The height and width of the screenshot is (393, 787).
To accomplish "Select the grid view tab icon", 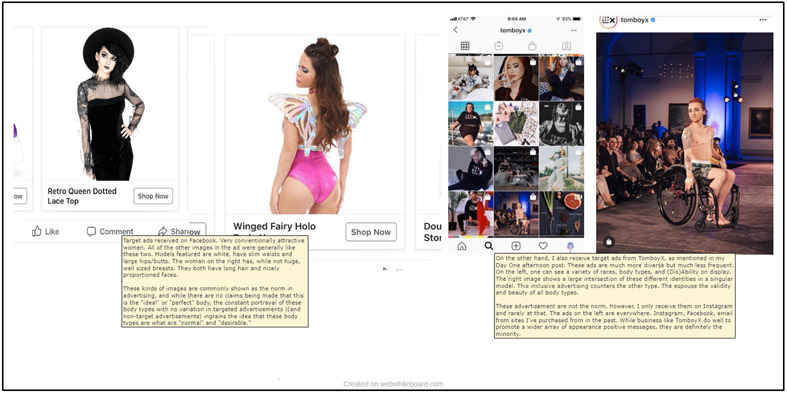I will (465, 46).
